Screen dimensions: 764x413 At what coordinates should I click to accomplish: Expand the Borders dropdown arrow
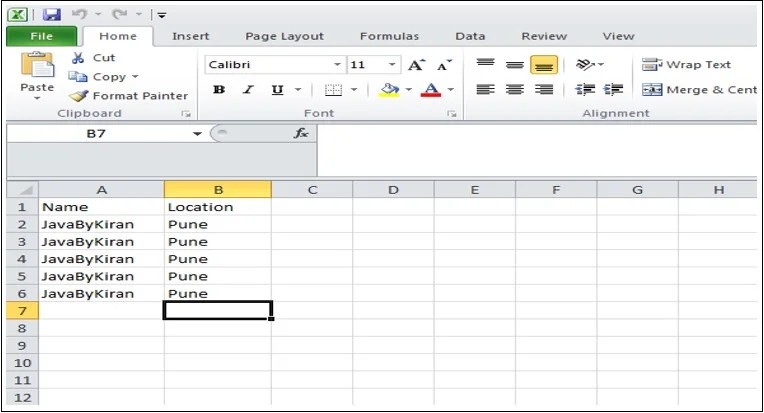pos(354,90)
